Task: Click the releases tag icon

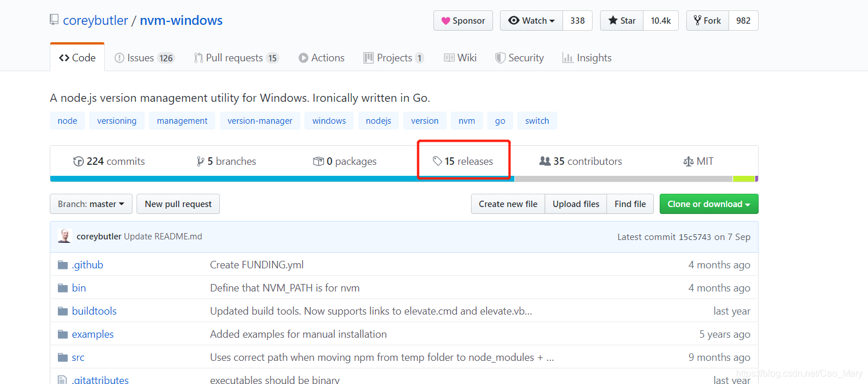Action: click(x=438, y=161)
